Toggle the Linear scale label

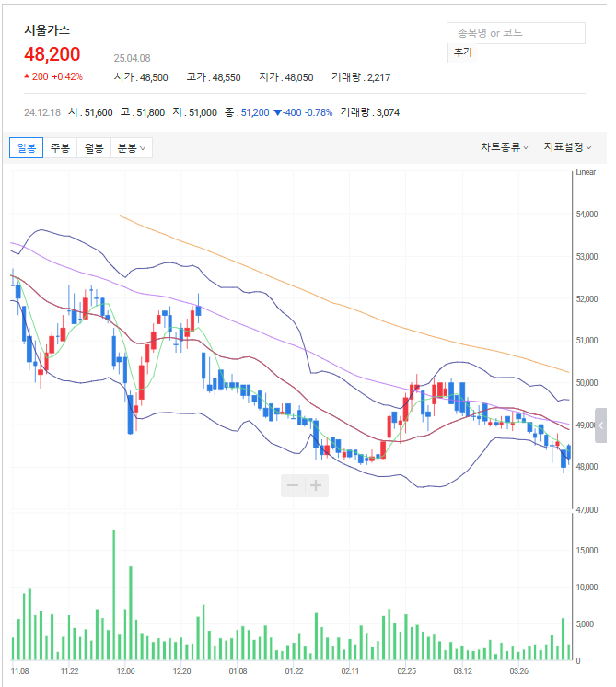[586, 172]
